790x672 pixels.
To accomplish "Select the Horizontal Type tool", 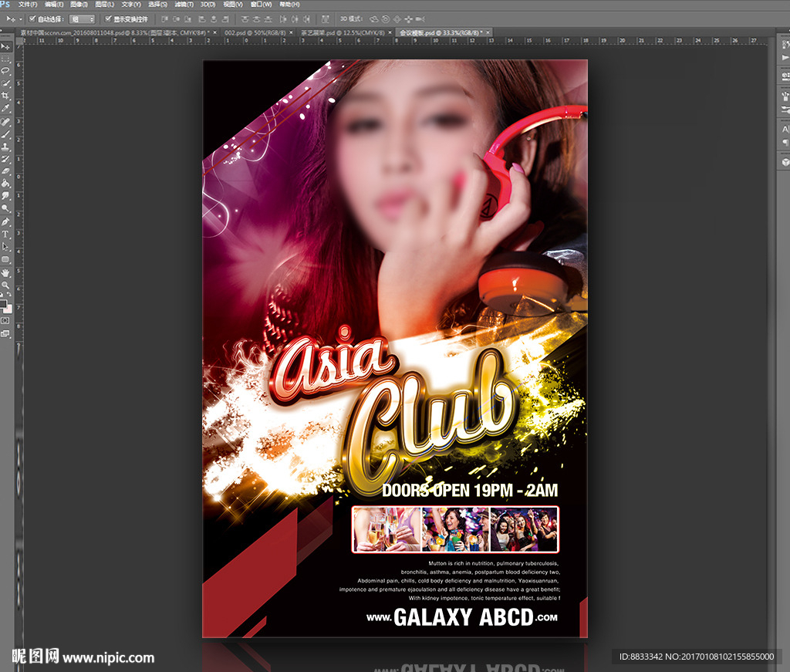I will click(5, 235).
